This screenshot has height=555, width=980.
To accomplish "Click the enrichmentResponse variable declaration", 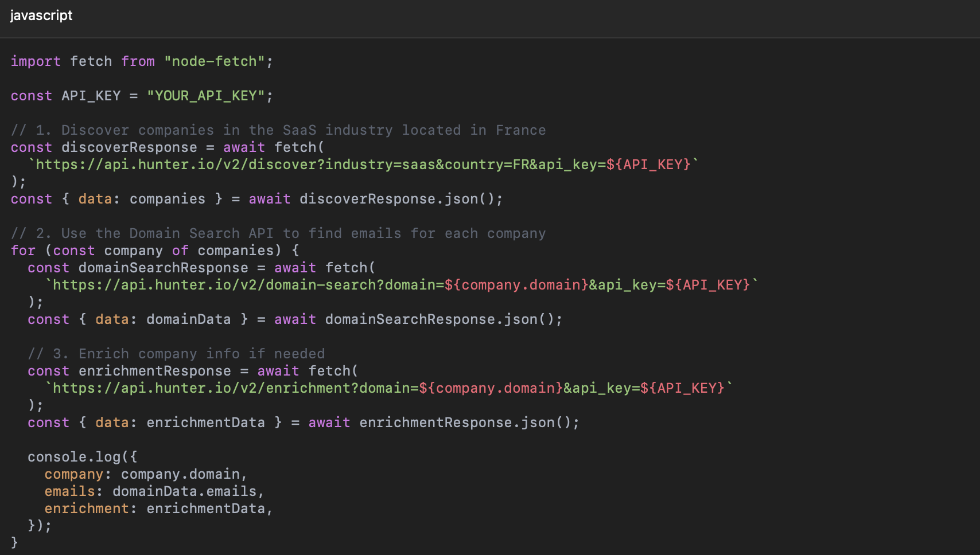I will click(154, 371).
